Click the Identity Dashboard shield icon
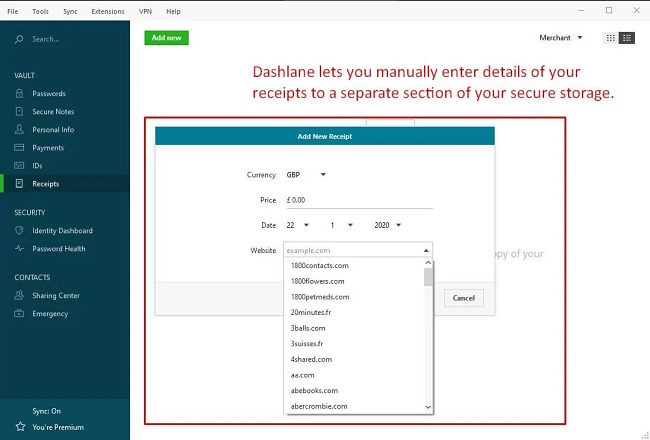This screenshot has height=440, width=650. click(x=19, y=231)
